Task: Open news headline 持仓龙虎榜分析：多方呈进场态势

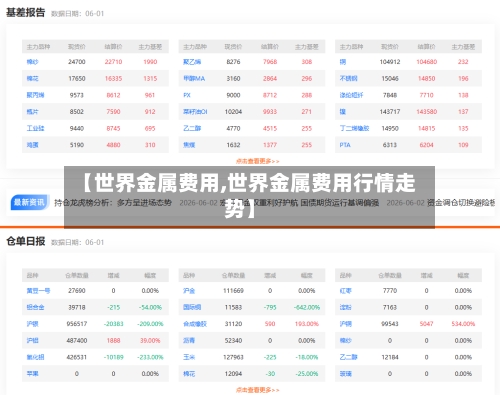Action: pos(113,202)
